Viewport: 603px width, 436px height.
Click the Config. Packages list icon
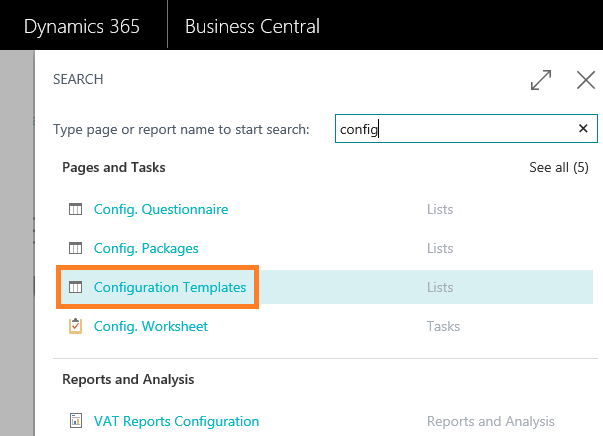(75, 248)
